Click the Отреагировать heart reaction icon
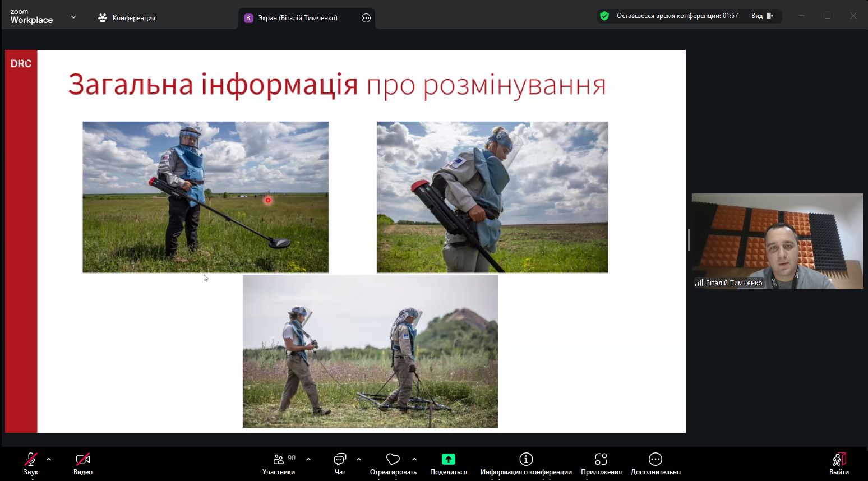This screenshot has height=481, width=868. tap(393, 460)
